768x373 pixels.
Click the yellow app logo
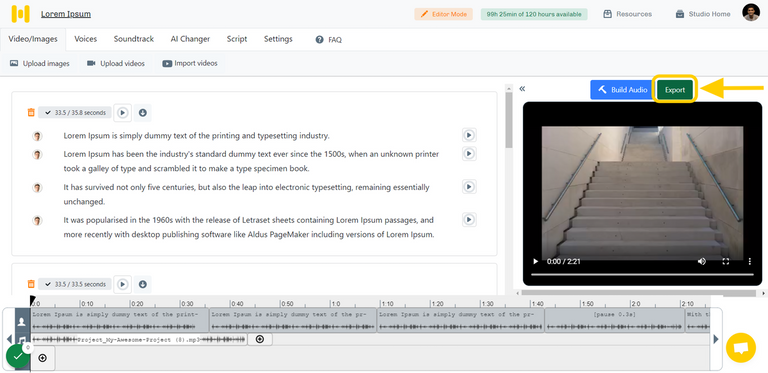tap(21, 14)
